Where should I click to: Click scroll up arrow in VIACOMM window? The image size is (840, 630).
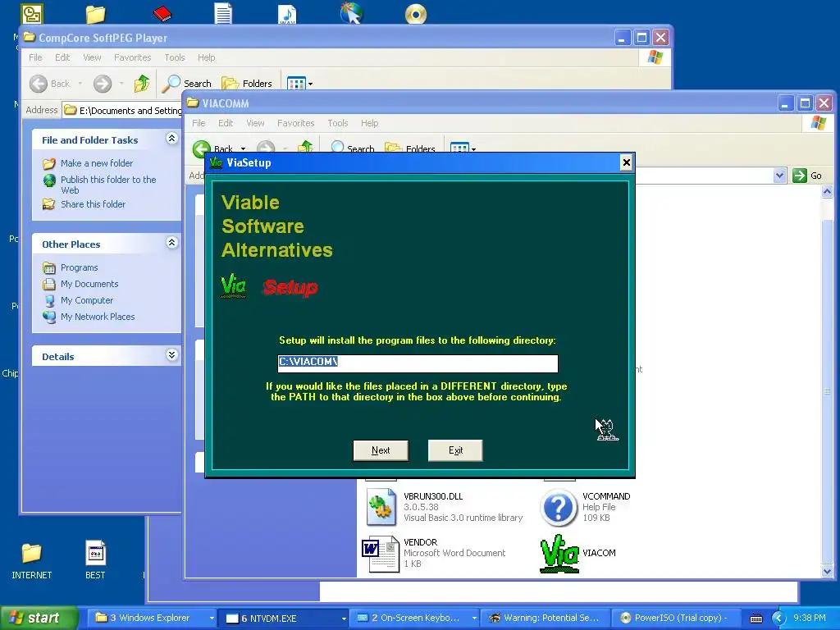[x=827, y=191]
